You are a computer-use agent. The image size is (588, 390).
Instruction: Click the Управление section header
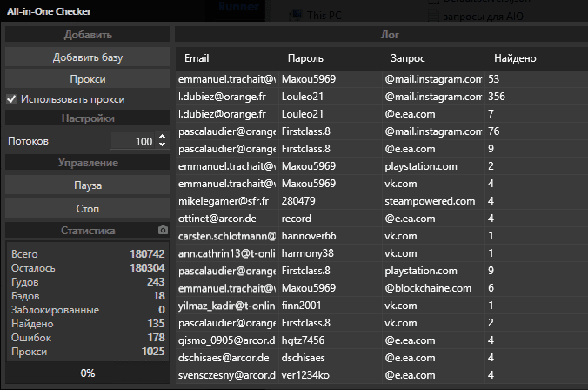[88, 163]
